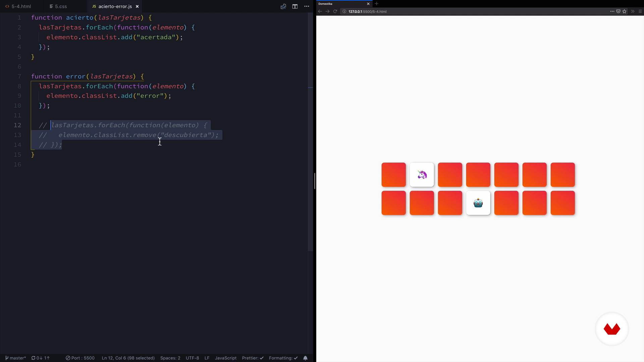Open the editor More Actions ellipsis menu
The width and height of the screenshot is (644, 362).
pos(307,6)
